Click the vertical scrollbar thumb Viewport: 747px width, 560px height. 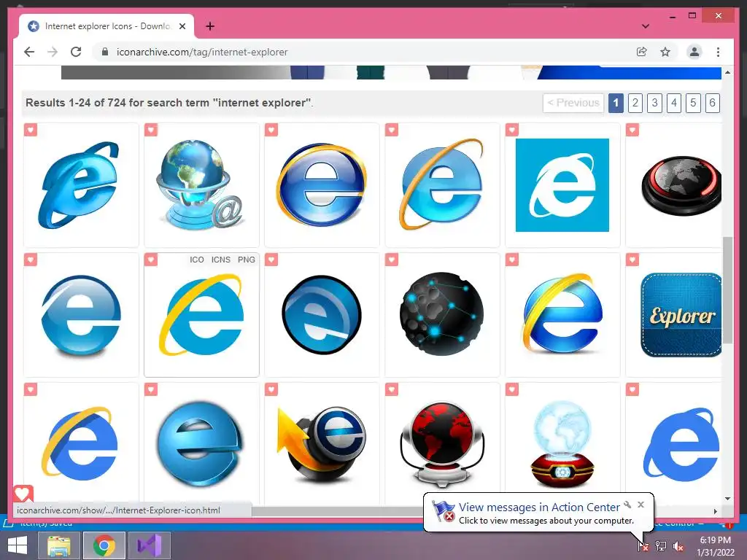(x=727, y=289)
